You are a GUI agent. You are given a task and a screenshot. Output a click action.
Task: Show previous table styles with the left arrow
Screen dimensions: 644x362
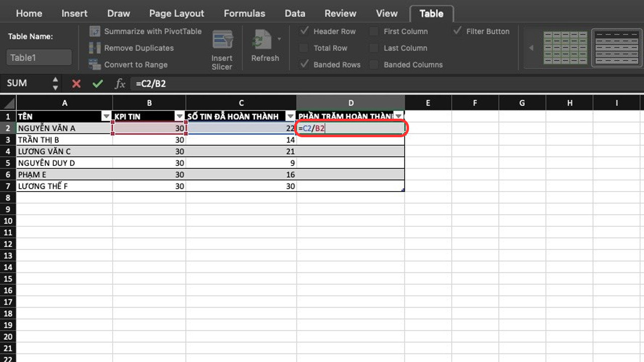click(531, 48)
